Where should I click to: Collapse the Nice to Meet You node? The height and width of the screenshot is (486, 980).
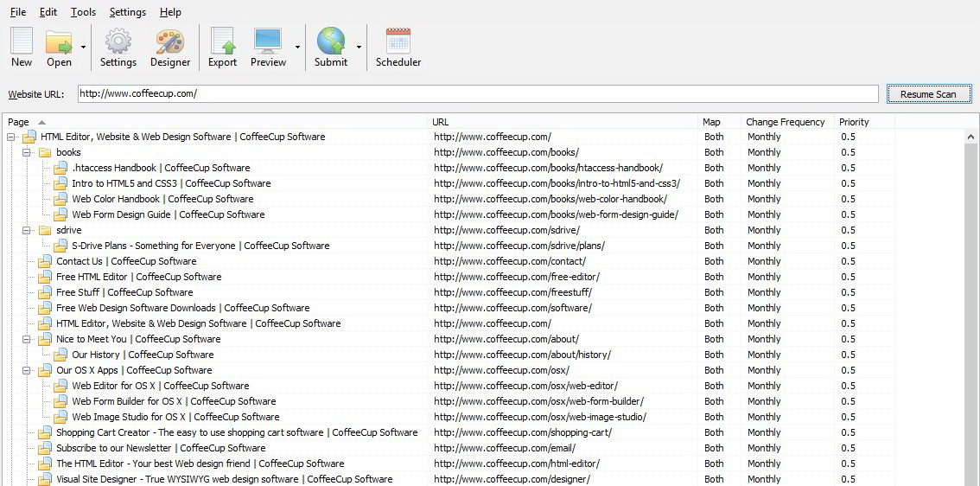tap(27, 339)
